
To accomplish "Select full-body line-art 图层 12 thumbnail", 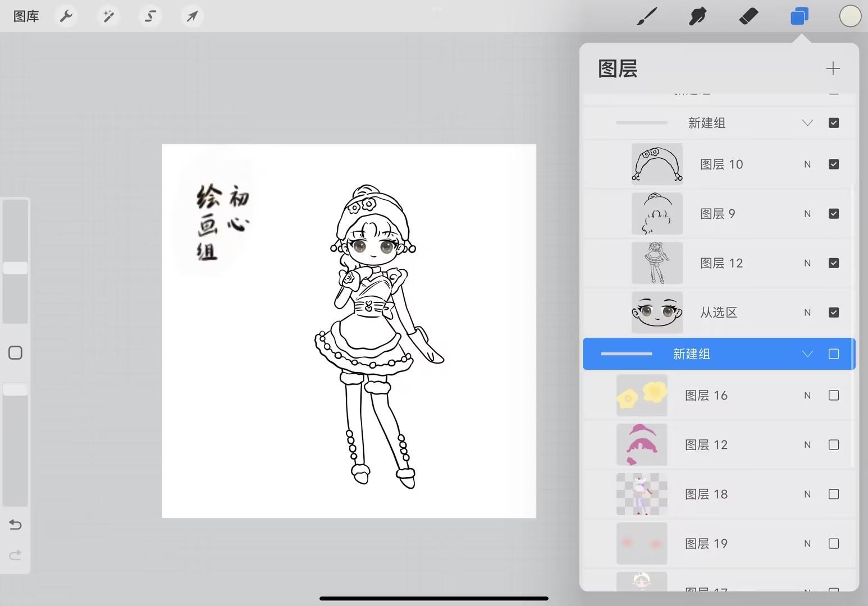I will 657,263.
